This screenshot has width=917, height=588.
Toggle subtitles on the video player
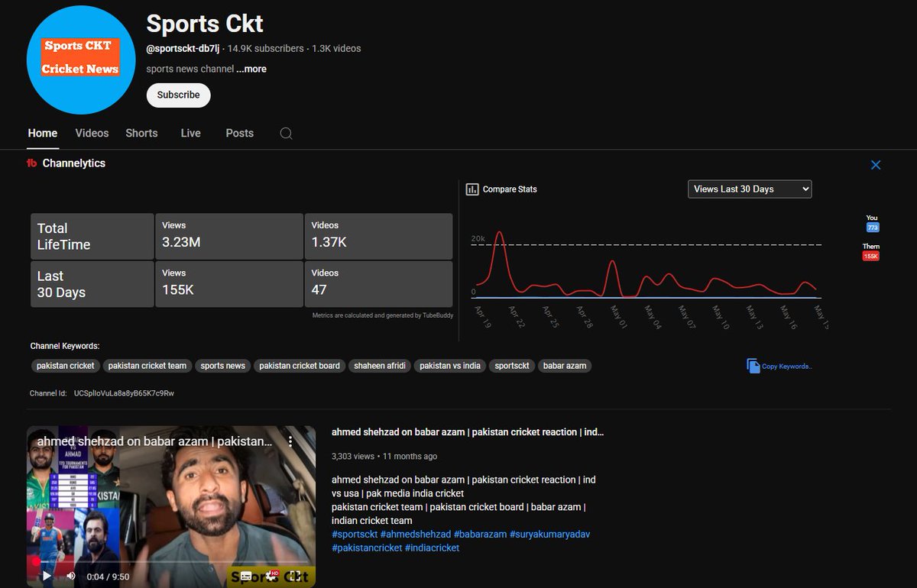[x=246, y=577]
